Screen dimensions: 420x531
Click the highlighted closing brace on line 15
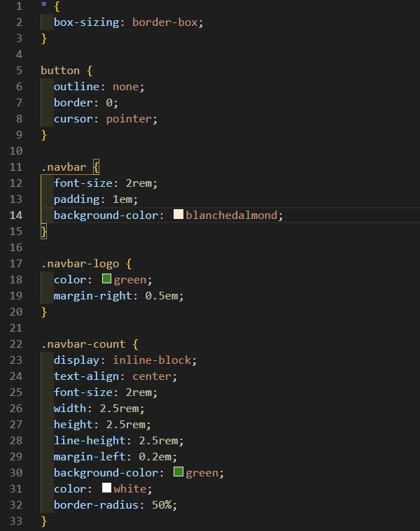pyautogui.click(x=43, y=232)
